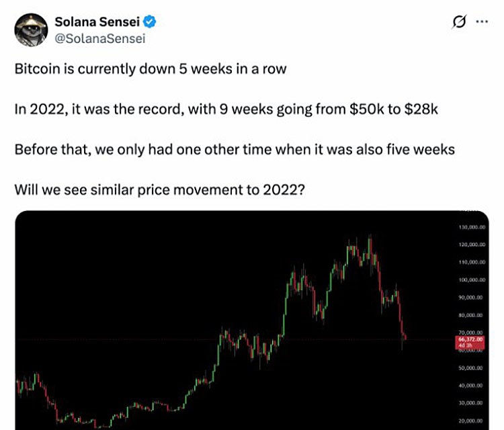
Task: Click the line mentioning $50k to $28k
Action: [x=226, y=110]
